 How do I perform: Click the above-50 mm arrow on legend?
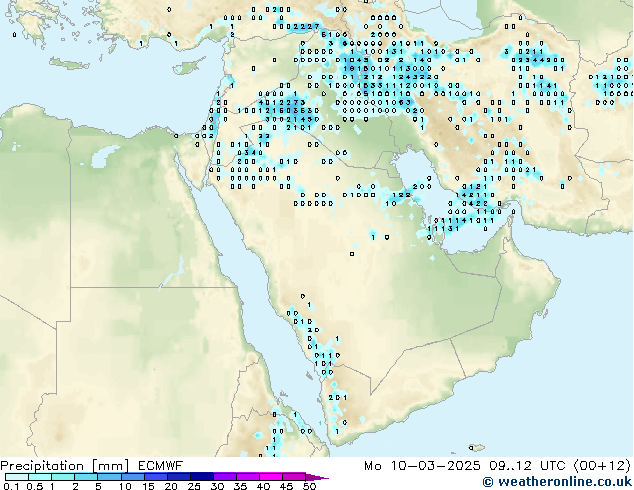pyautogui.click(x=317, y=477)
